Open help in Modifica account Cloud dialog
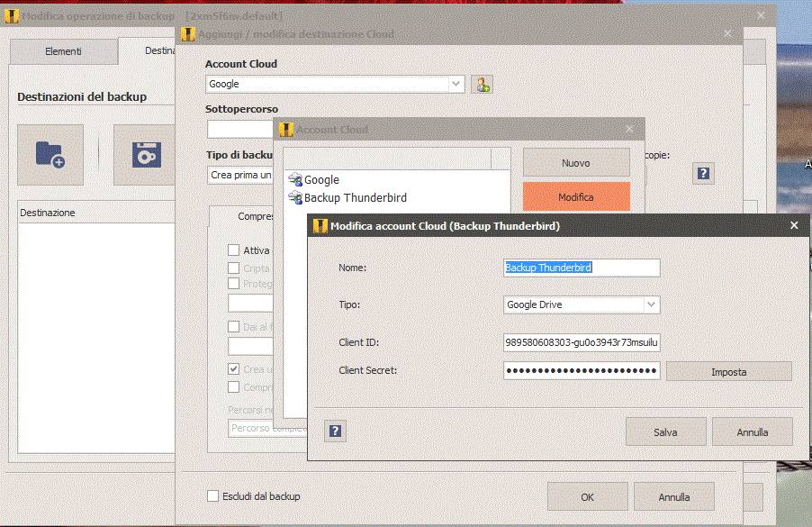The image size is (812, 527). (335, 432)
